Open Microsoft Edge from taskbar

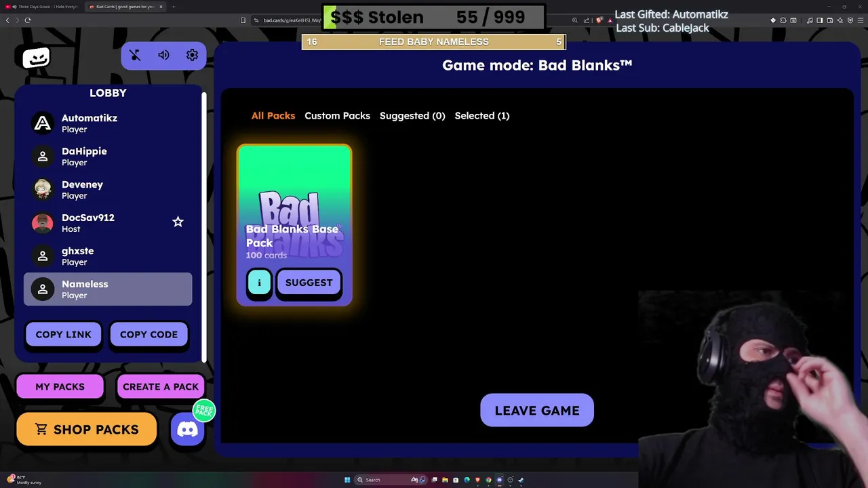(x=467, y=480)
